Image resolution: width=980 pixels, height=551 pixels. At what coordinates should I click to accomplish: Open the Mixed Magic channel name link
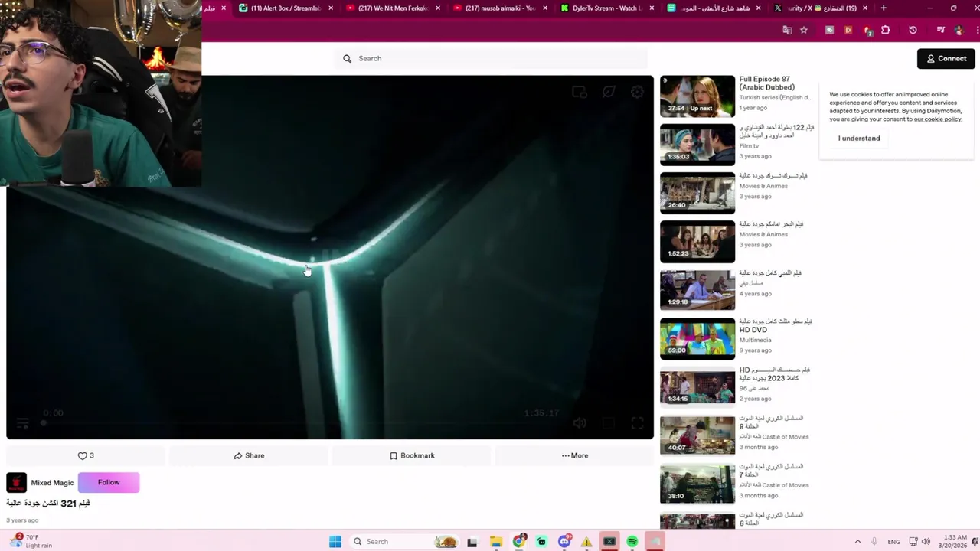(x=52, y=483)
